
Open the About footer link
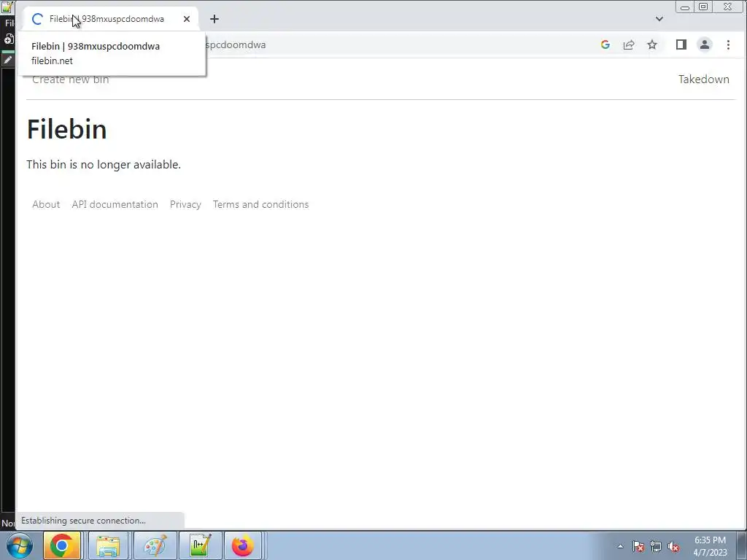46,204
